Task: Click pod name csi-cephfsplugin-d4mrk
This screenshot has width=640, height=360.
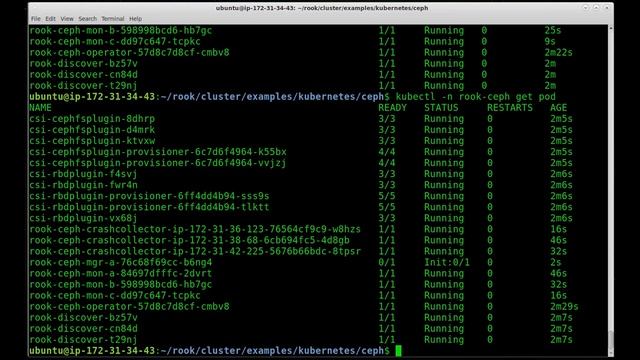Action: [92, 130]
